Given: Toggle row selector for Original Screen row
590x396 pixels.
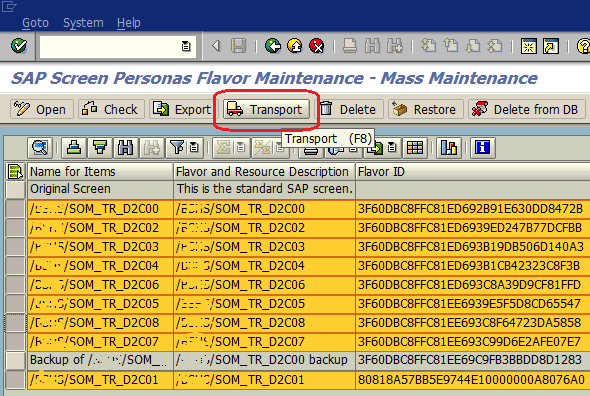Looking at the screenshot, I should coord(15,189).
